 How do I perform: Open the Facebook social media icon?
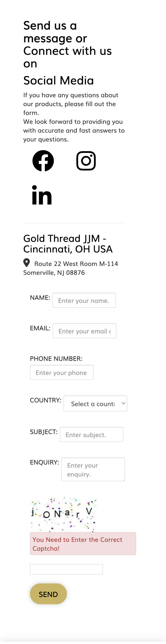43,161
